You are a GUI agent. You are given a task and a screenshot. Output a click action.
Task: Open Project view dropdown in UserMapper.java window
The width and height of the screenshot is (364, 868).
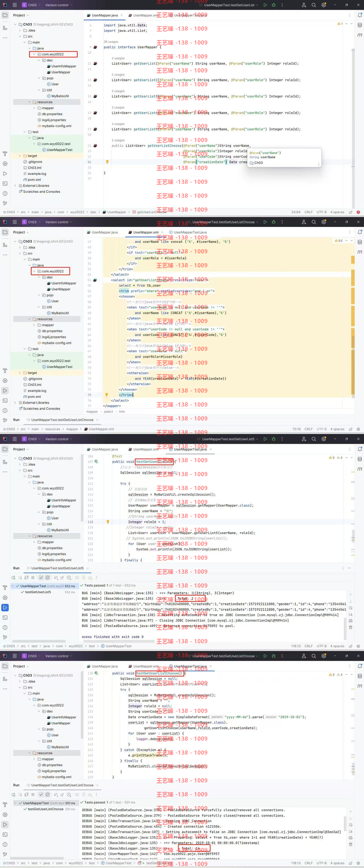tap(21, 15)
